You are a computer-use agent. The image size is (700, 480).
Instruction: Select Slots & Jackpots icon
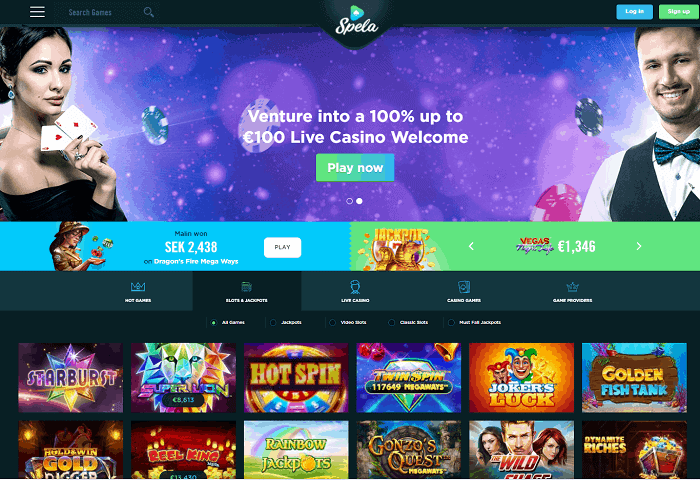[246, 286]
